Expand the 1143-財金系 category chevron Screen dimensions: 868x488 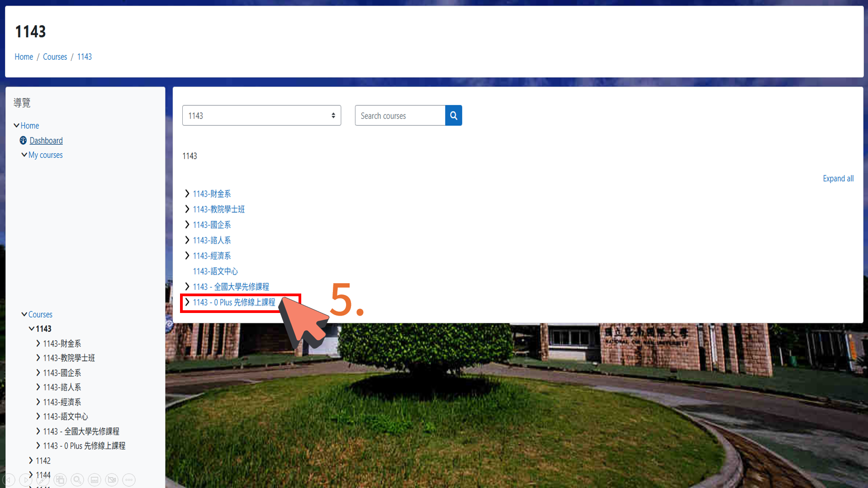[x=187, y=194]
